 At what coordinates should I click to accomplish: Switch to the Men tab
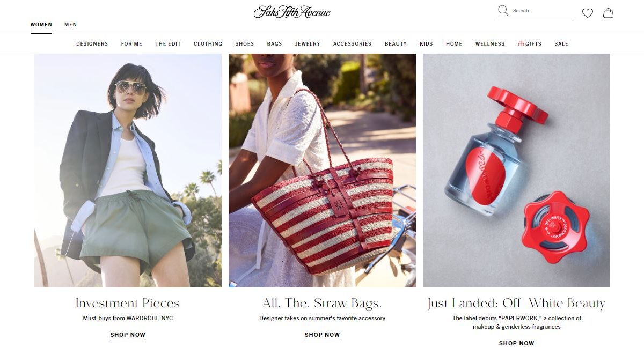[70, 25]
